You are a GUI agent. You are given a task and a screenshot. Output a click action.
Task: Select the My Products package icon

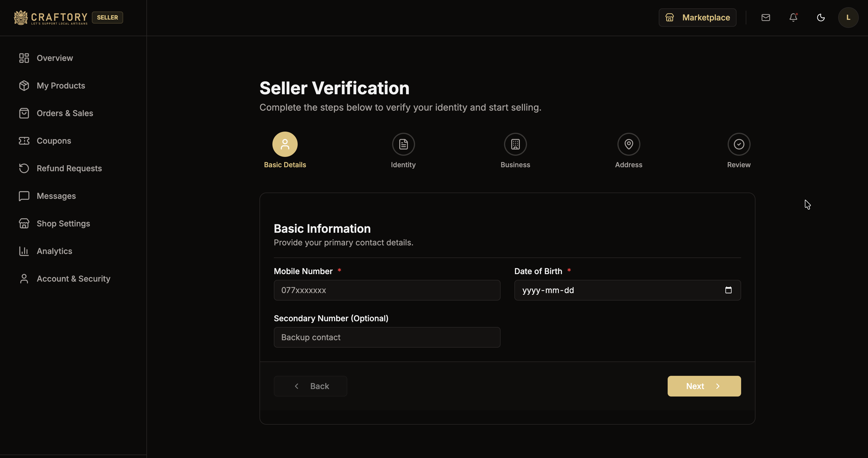click(24, 85)
